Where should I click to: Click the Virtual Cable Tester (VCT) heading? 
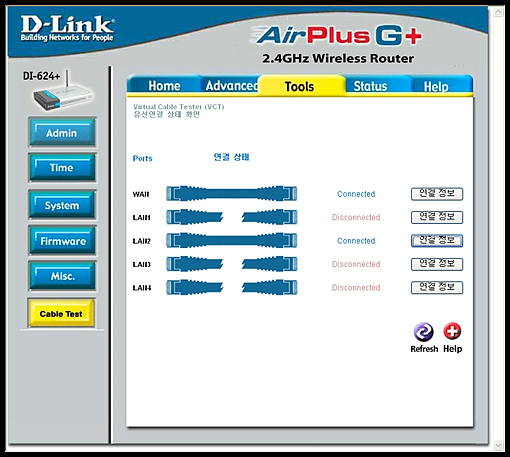pyautogui.click(x=179, y=107)
